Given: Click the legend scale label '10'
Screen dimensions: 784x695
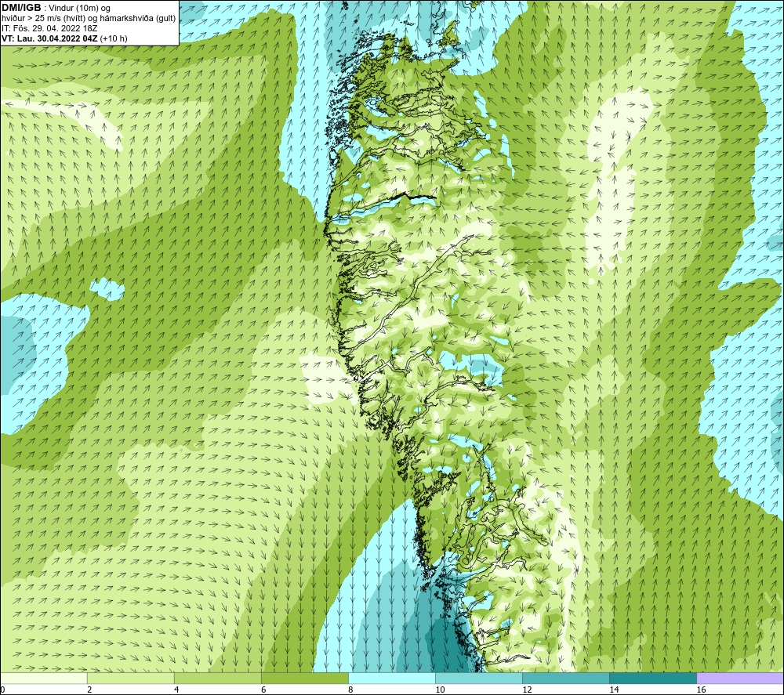Looking at the screenshot, I should tap(440, 690).
